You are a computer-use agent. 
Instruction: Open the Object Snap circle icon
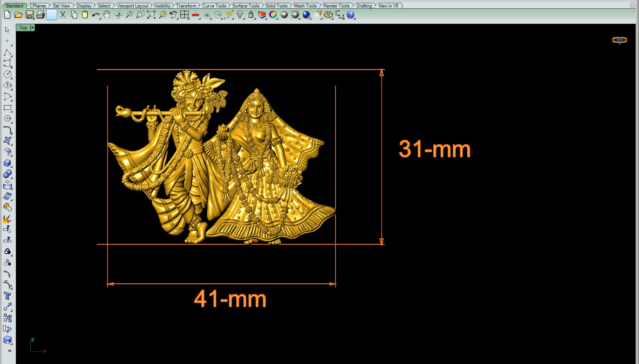click(218, 15)
